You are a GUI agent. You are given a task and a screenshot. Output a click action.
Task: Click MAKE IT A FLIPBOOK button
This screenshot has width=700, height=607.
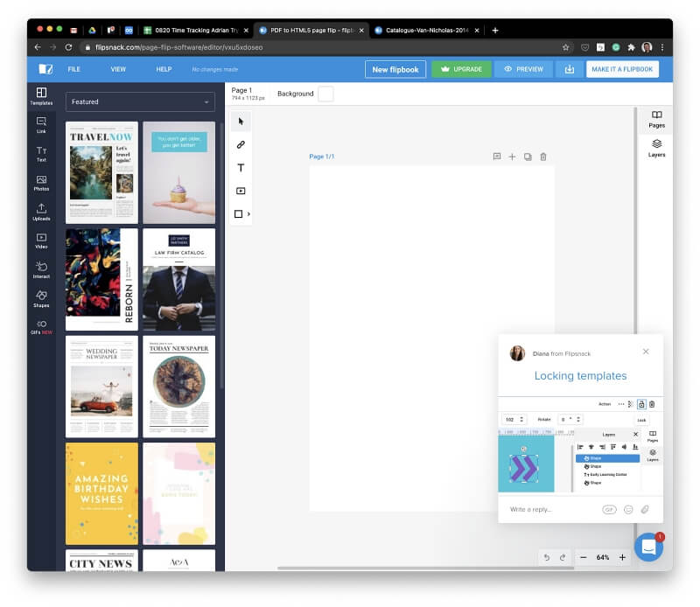(x=622, y=69)
